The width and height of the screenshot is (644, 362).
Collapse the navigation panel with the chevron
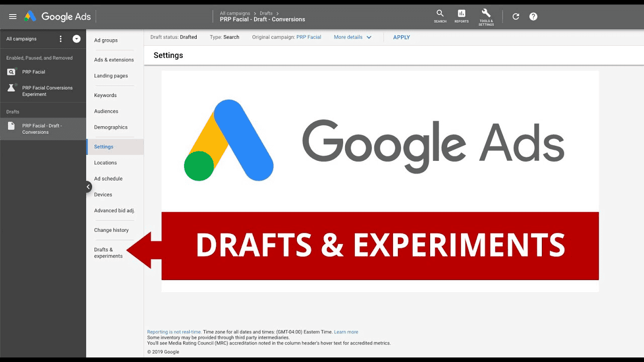tap(88, 187)
